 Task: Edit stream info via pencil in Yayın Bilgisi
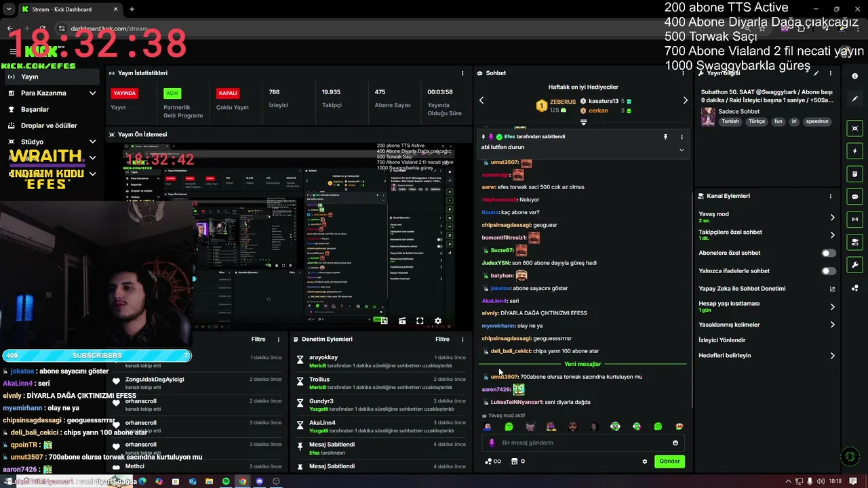pos(816,73)
